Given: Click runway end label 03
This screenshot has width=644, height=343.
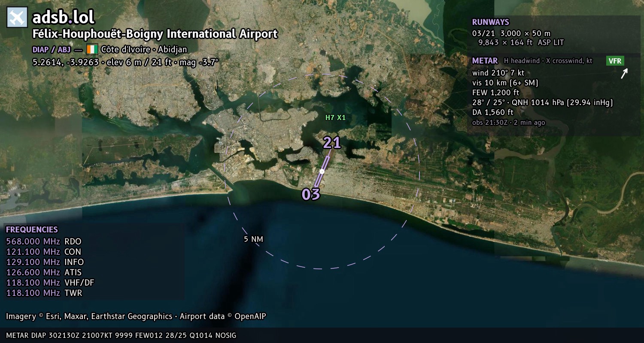Looking at the screenshot, I should click(x=311, y=195).
